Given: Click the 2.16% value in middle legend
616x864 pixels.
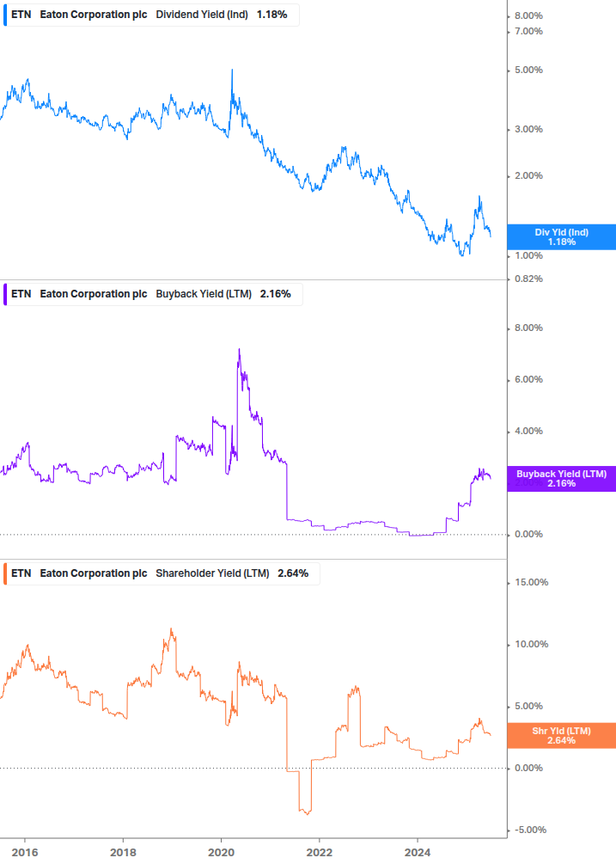Looking at the screenshot, I should tap(275, 294).
